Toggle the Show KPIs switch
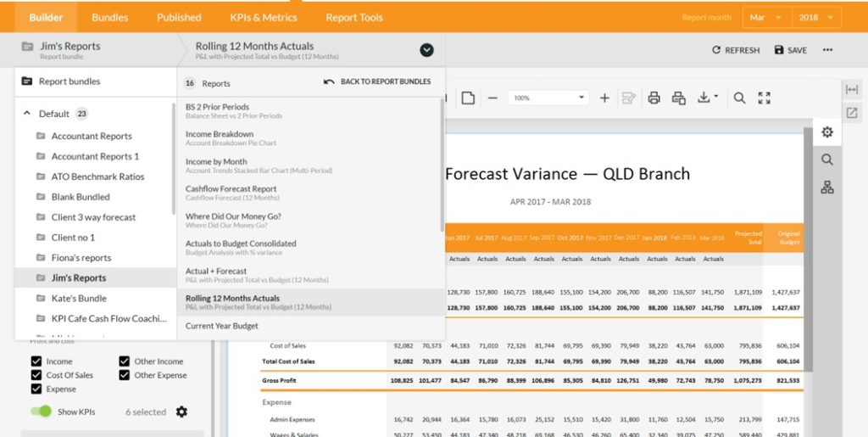Image resolution: width=868 pixels, height=437 pixels. (x=41, y=412)
